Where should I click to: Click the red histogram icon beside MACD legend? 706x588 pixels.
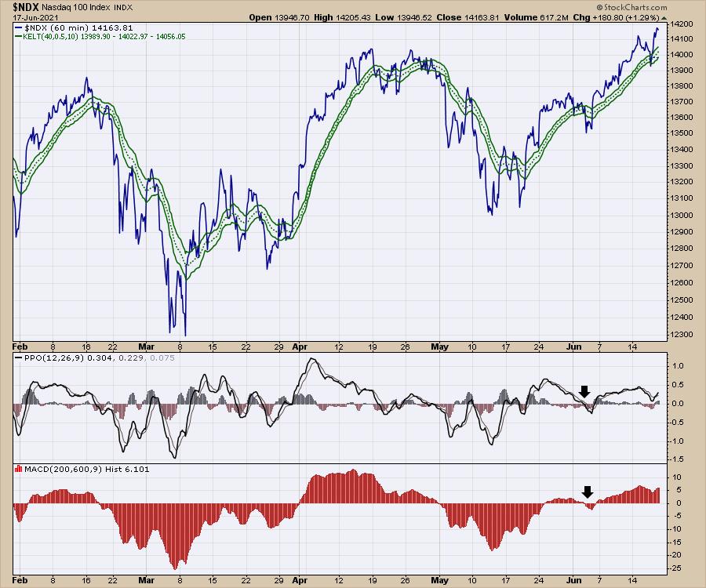tap(18, 469)
